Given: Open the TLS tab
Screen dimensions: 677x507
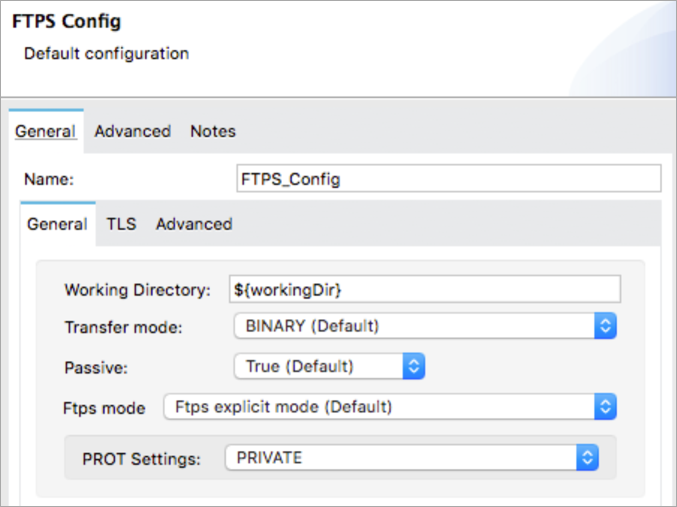Looking at the screenshot, I should [x=121, y=224].
